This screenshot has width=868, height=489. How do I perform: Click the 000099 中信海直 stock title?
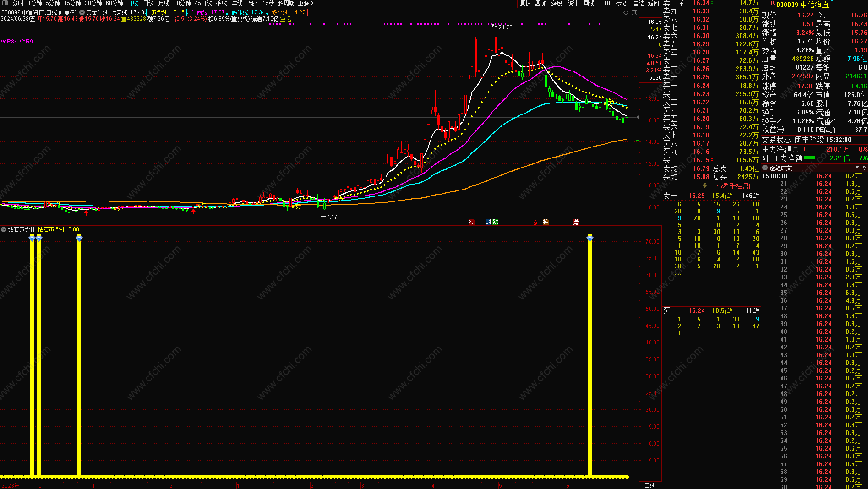(x=802, y=5)
